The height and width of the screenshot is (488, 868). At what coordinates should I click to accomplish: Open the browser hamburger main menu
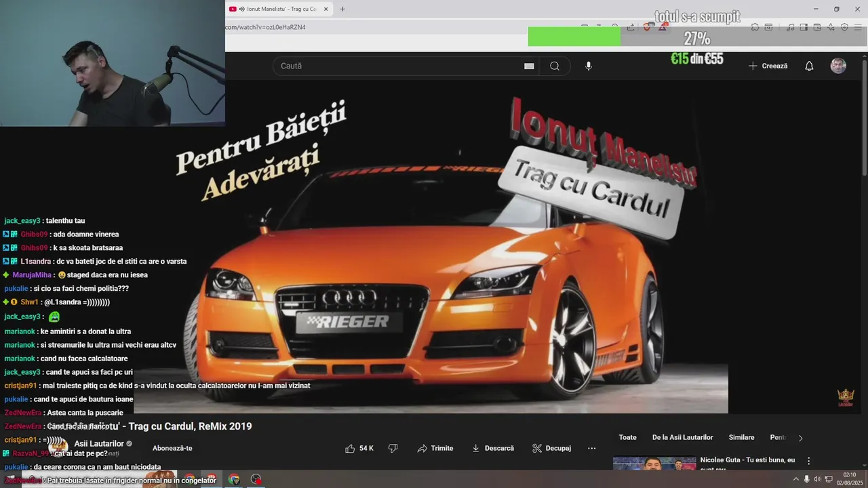858,27
